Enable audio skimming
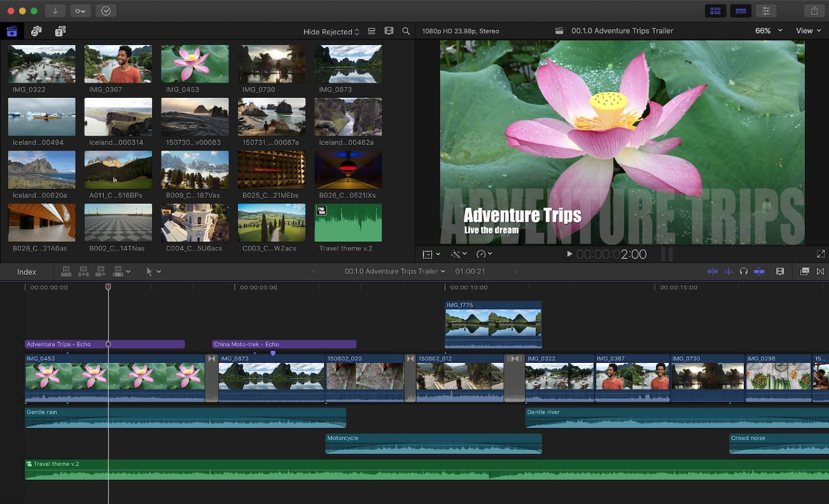This screenshot has width=829, height=504. pyautogui.click(x=728, y=271)
